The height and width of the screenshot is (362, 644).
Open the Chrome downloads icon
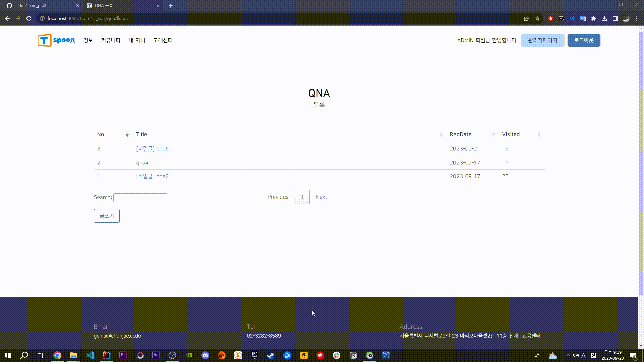[x=604, y=18]
